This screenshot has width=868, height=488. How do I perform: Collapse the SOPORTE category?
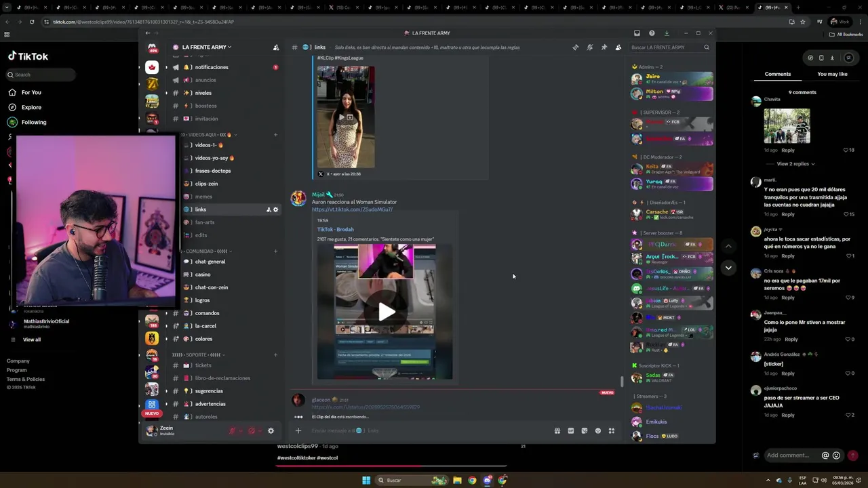point(198,355)
